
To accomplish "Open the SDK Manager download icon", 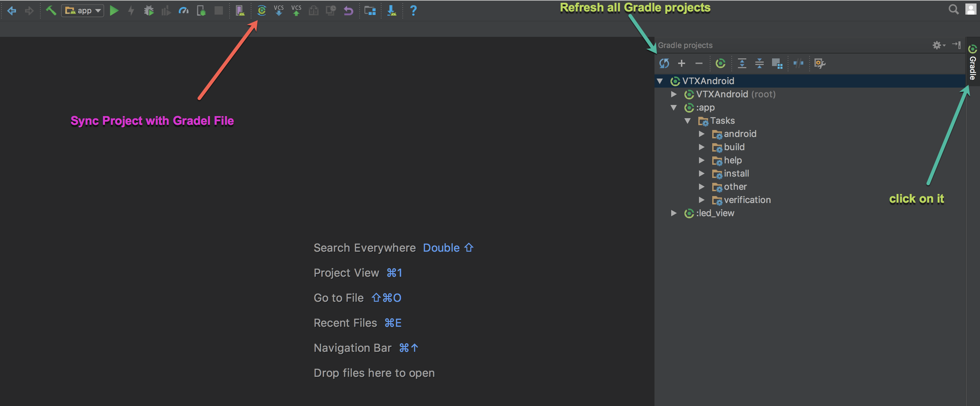I will (392, 10).
